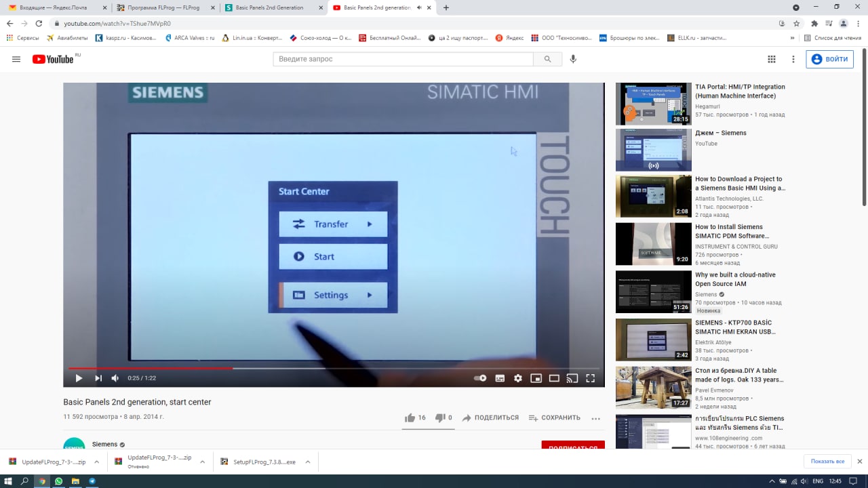Switch to Программа FLProg tab

(x=164, y=7)
